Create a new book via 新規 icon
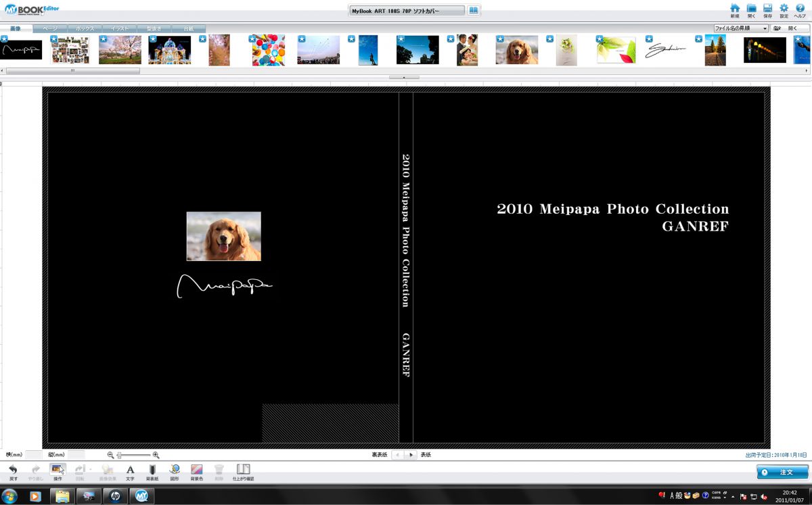The width and height of the screenshot is (812, 505). 736,9
